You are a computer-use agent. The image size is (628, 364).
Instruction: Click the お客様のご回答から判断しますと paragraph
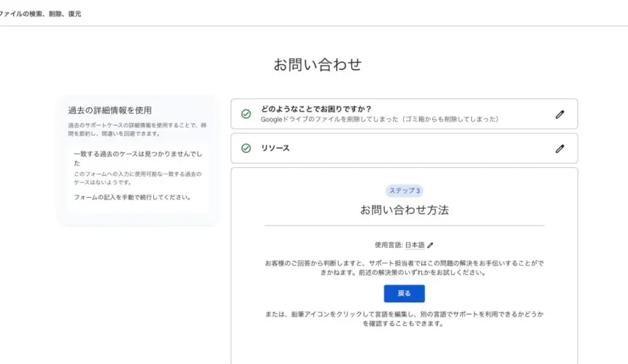(x=404, y=268)
